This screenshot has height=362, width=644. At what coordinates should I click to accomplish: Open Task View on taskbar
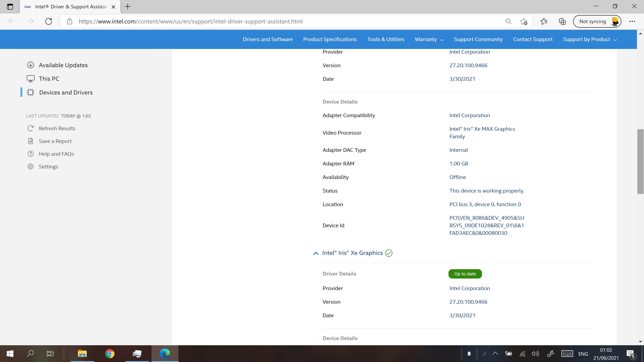click(x=50, y=353)
